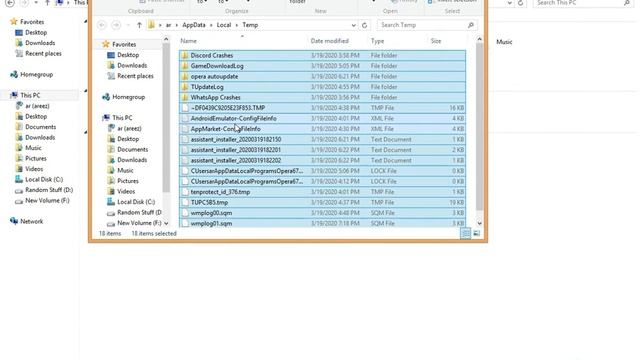Screen dimensions: 640x360
Task: Select AppMarket-ConfigFileInfo file
Action: point(322,129)
